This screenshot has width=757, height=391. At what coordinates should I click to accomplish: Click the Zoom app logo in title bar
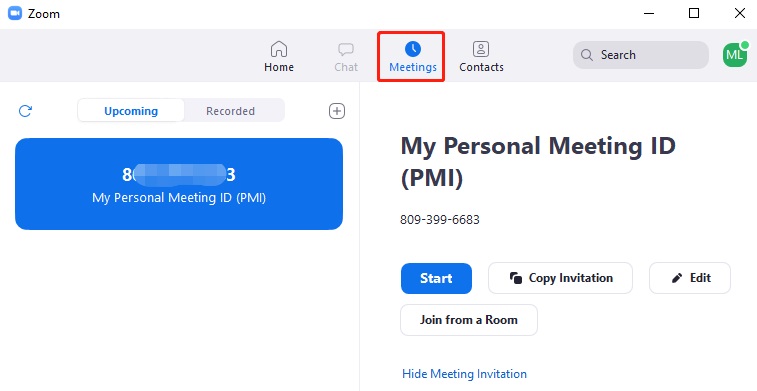[x=15, y=14]
